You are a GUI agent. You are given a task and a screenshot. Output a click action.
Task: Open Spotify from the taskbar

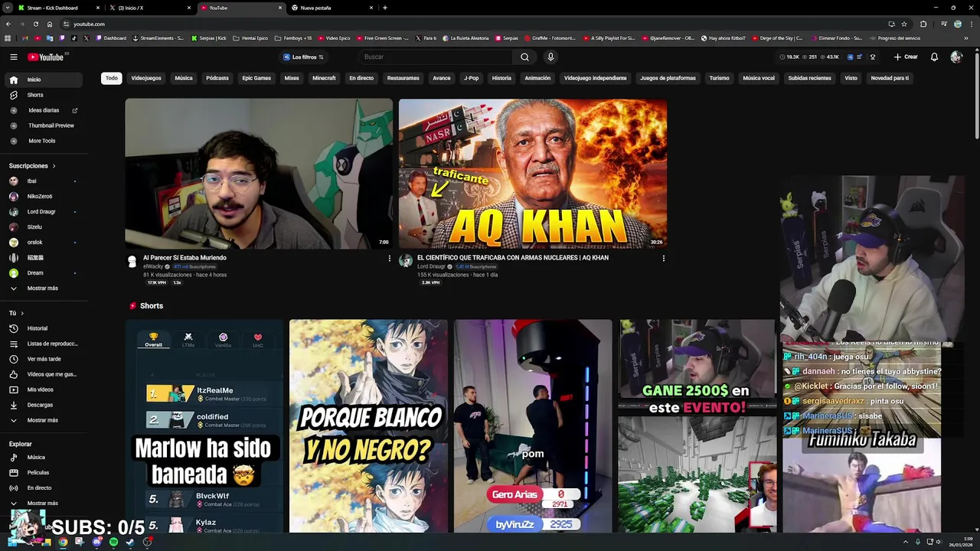pos(113,542)
